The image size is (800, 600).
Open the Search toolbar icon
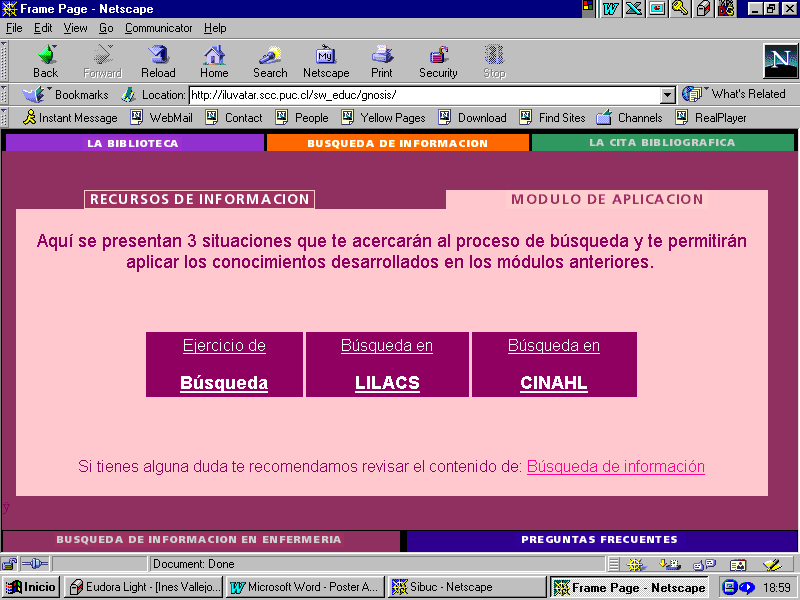point(270,60)
